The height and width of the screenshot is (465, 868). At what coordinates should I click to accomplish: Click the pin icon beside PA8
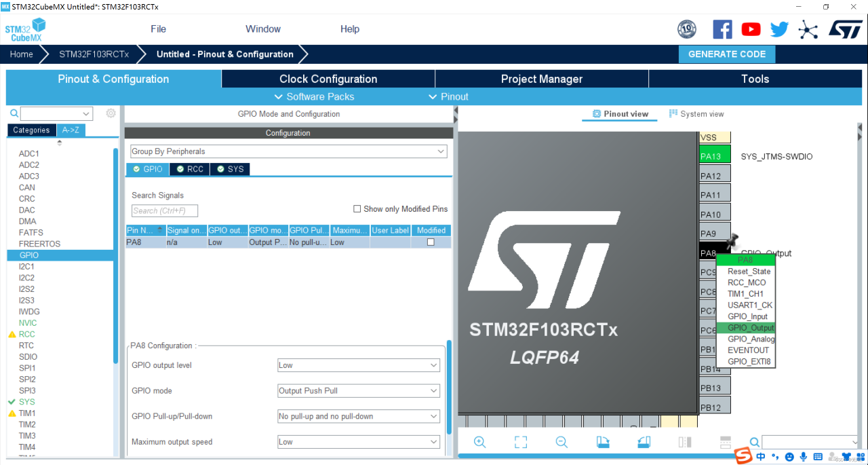click(x=732, y=240)
